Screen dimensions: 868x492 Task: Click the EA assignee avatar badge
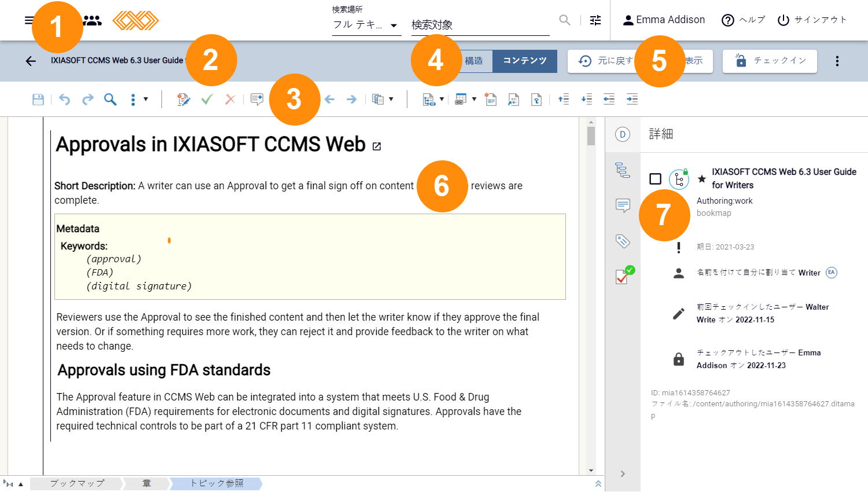[832, 272]
